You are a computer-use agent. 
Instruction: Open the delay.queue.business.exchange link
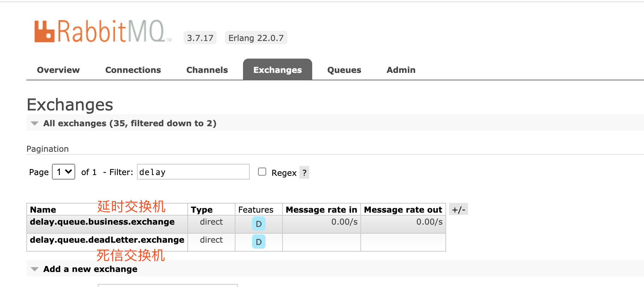click(102, 222)
